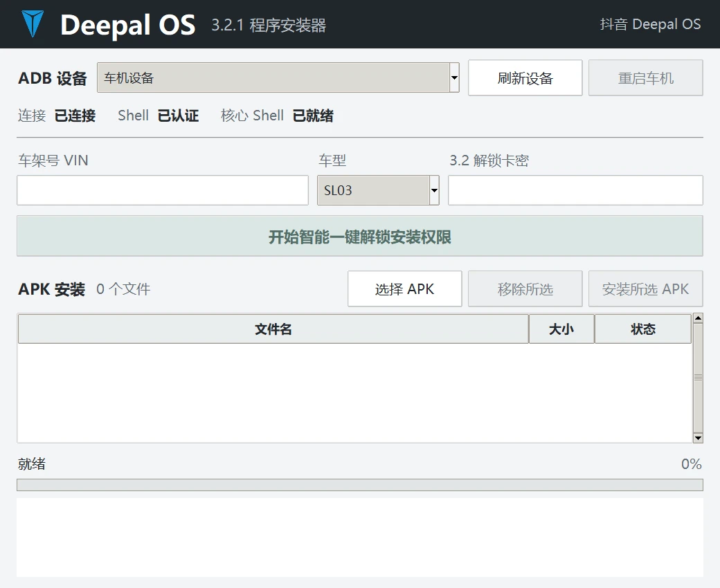Open the ADB 设备 device dropdown
Screen dimensions: 720x588
click(278, 77)
